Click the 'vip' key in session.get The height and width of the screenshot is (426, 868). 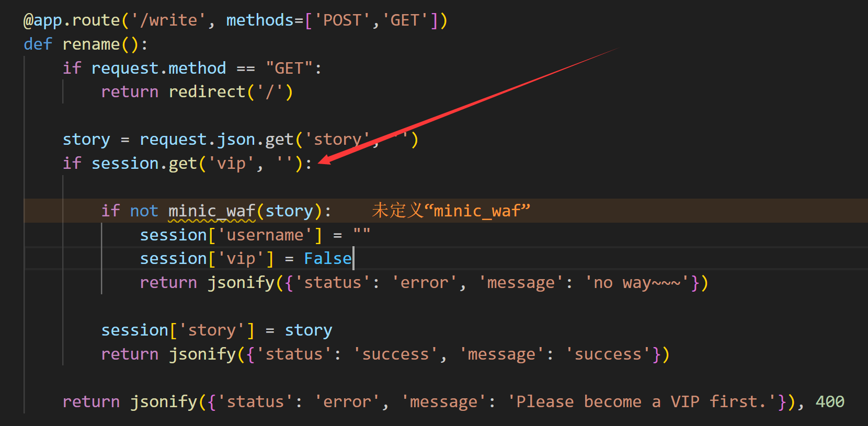pyautogui.click(x=231, y=164)
